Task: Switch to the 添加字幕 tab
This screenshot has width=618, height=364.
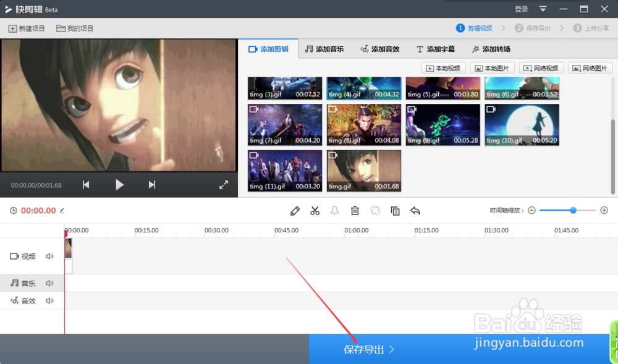Action: [436, 49]
